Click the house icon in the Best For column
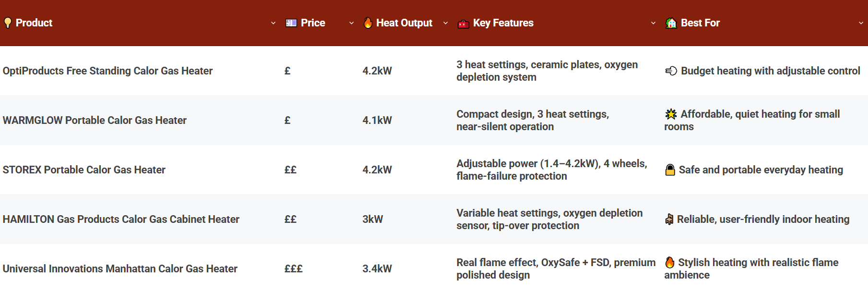The width and height of the screenshot is (868, 293). 670,23
